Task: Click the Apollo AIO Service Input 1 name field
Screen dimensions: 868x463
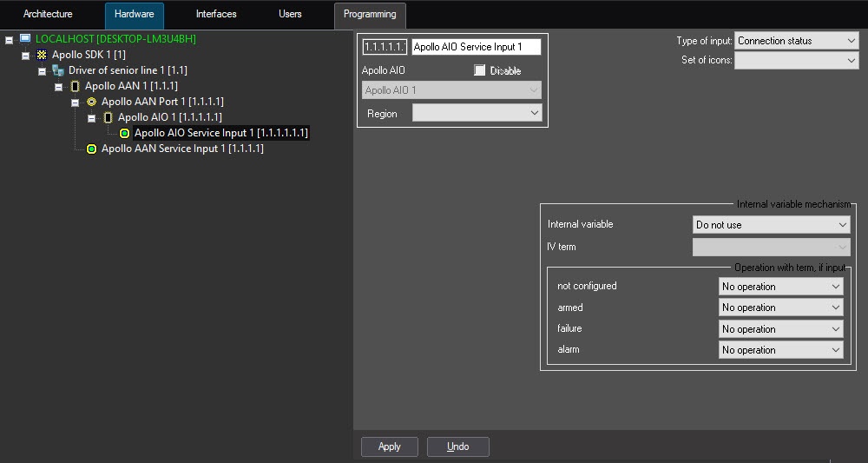Action: (x=476, y=47)
